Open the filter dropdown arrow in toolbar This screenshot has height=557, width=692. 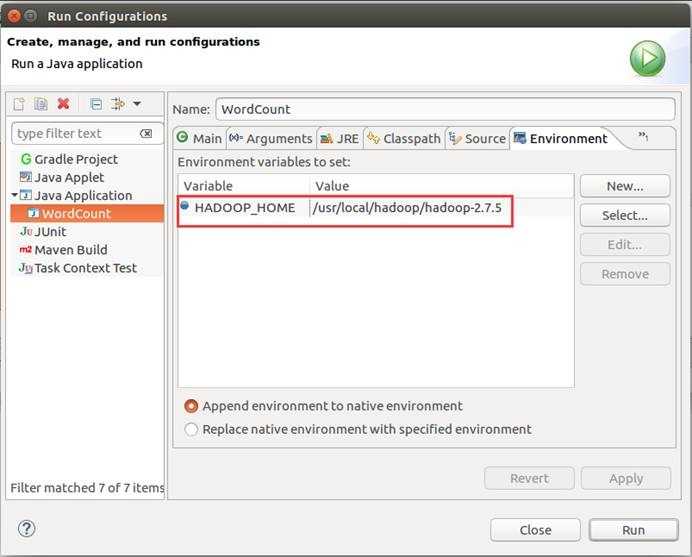[x=137, y=104]
